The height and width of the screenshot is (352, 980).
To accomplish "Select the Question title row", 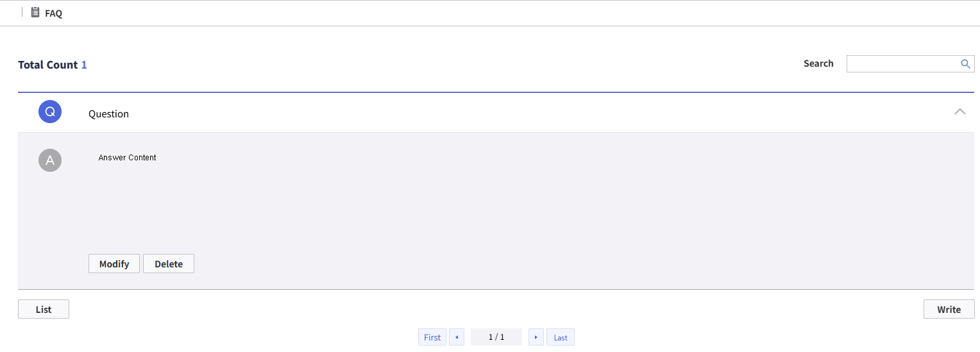I will (496, 113).
